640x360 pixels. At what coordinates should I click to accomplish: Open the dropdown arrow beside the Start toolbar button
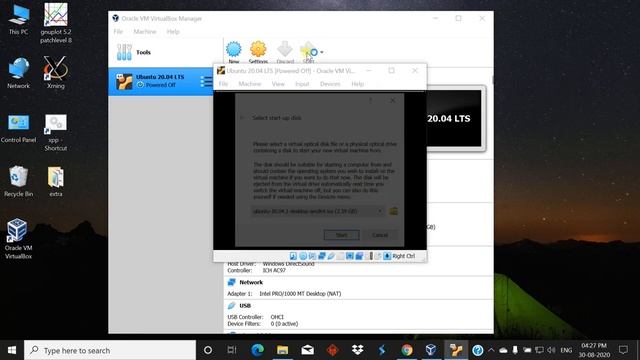pyautogui.click(x=322, y=52)
